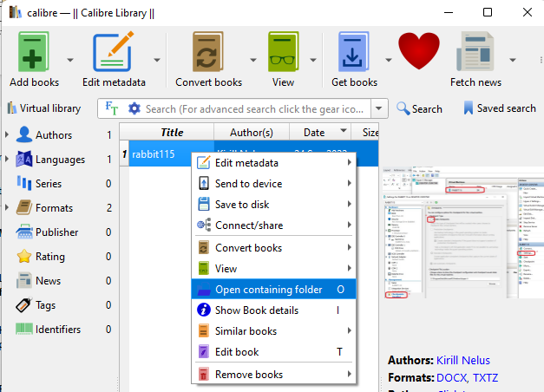Open the Add books dropdown arrow

(x=70, y=60)
